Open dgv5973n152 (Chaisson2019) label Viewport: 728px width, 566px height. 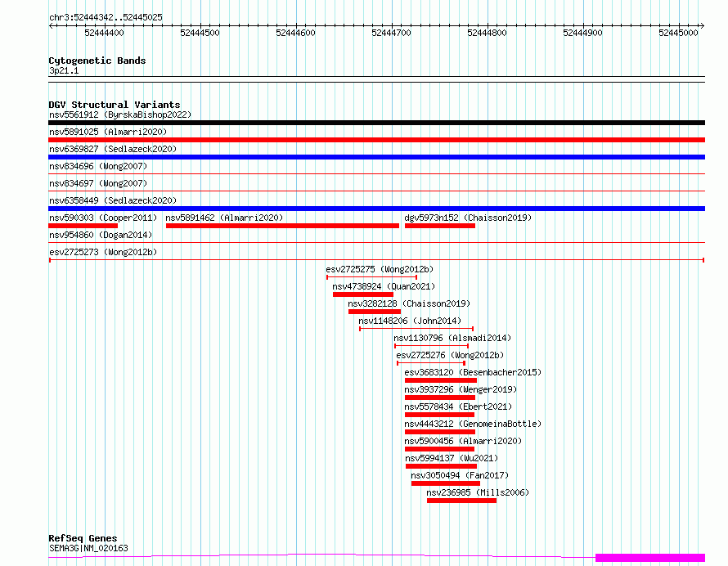468,218
